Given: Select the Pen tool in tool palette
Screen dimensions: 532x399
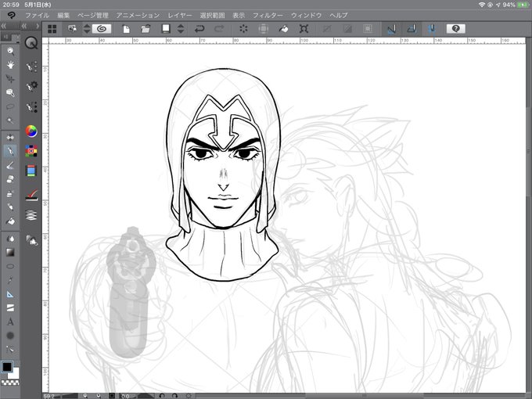Looking at the screenshot, I should pyautogui.click(x=10, y=151).
